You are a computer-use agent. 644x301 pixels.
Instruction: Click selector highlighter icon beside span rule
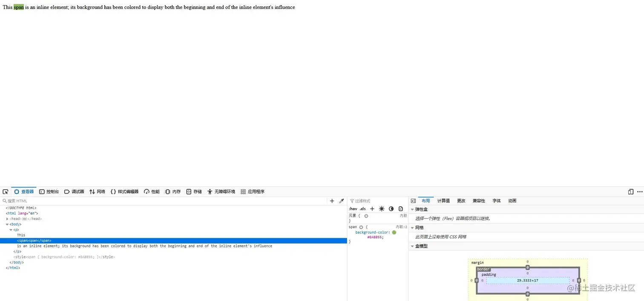pyautogui.click(x=361, y=227)
